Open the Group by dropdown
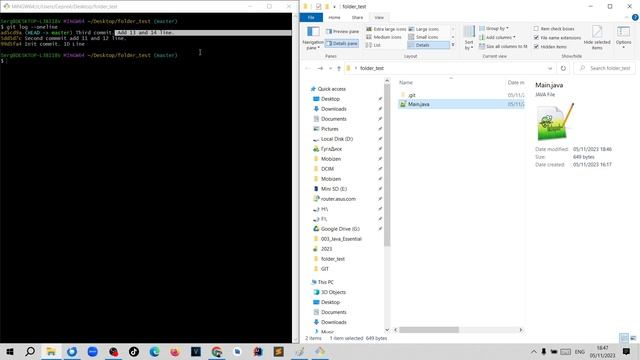 click(494, 29)
